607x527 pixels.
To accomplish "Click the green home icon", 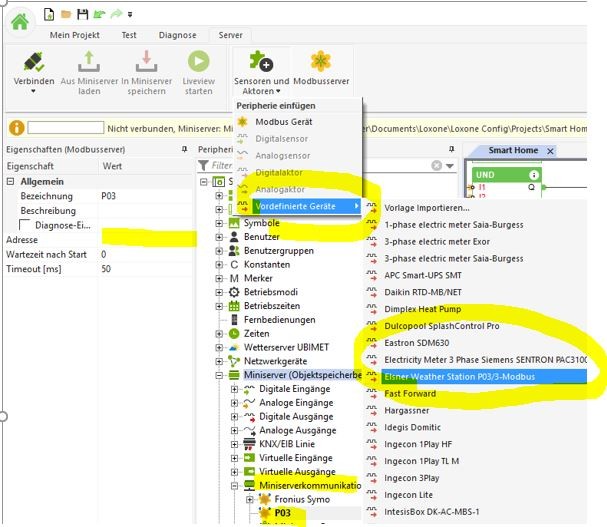I will pyautogui.click(x=19, y=23).
